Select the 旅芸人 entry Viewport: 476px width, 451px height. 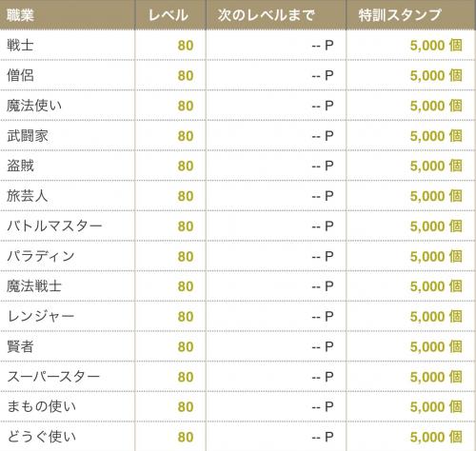28,196
